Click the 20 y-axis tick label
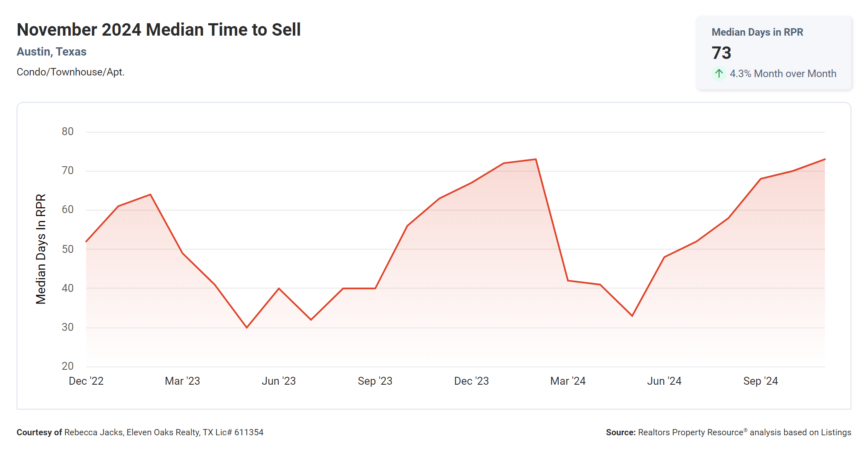Image resolution: width=868 pixels, height=456 pixels. click(x=68, y=366)
